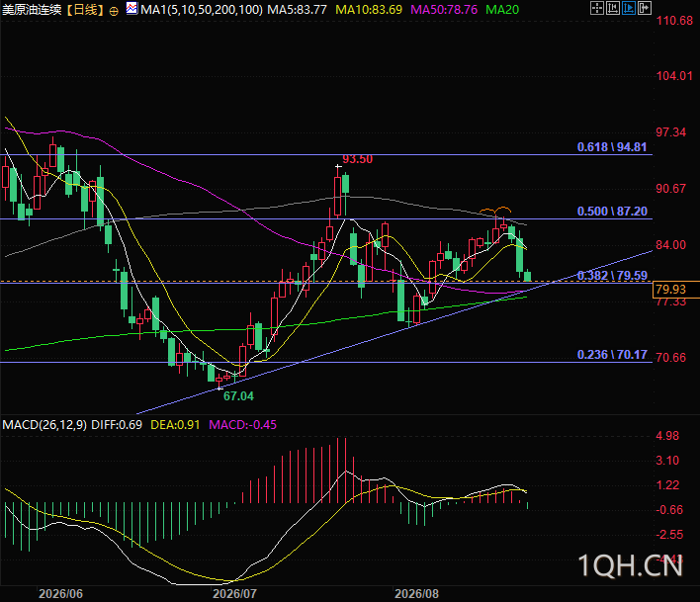Click the current price box 79.93

click(x=675, y=290)
